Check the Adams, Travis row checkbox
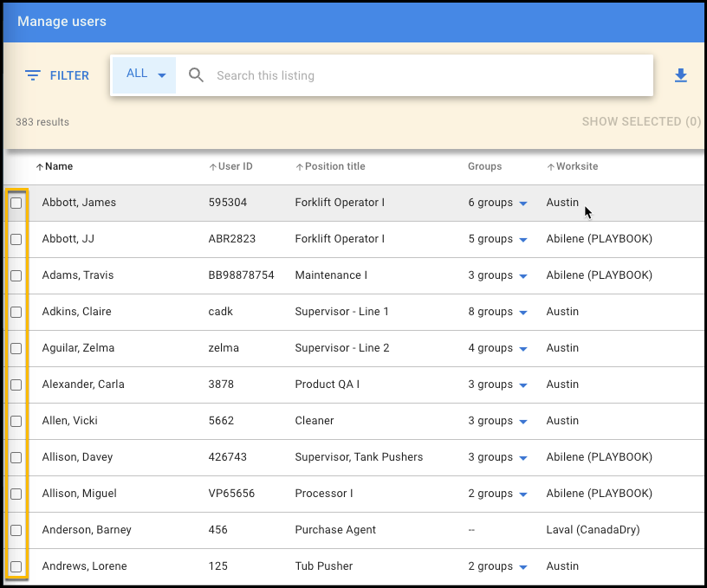 point(16,275)
